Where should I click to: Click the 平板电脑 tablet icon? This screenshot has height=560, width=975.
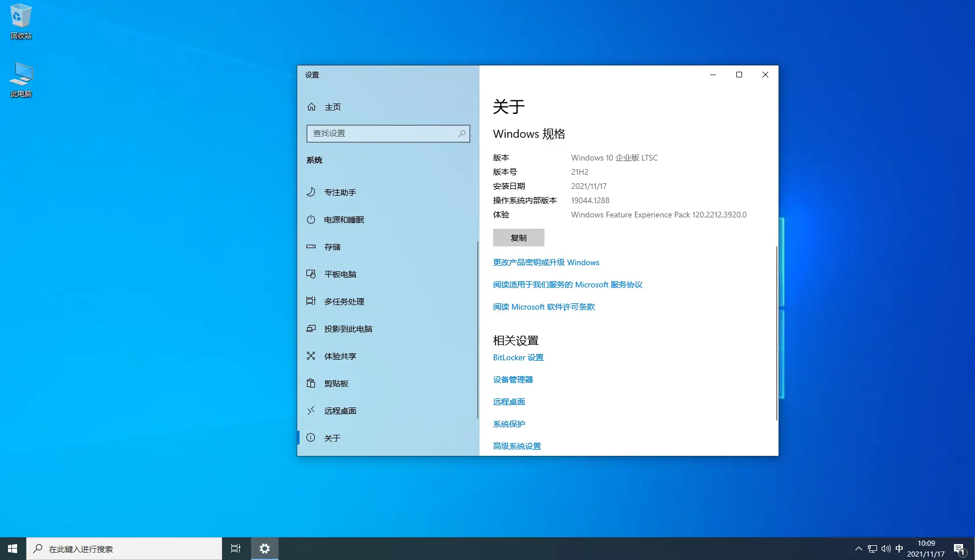click(x=311, y=274)
